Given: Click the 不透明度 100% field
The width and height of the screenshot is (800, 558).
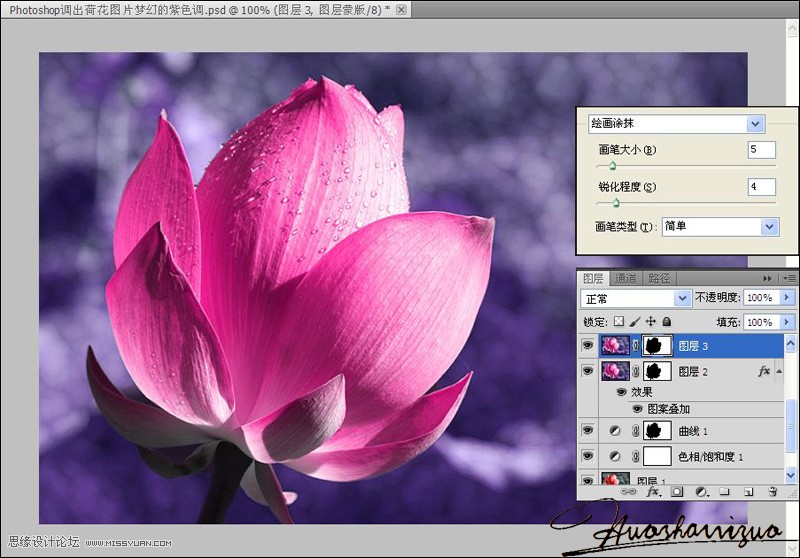Looking at the screenshot, I should pyautogui.click(x=762, y=297).
